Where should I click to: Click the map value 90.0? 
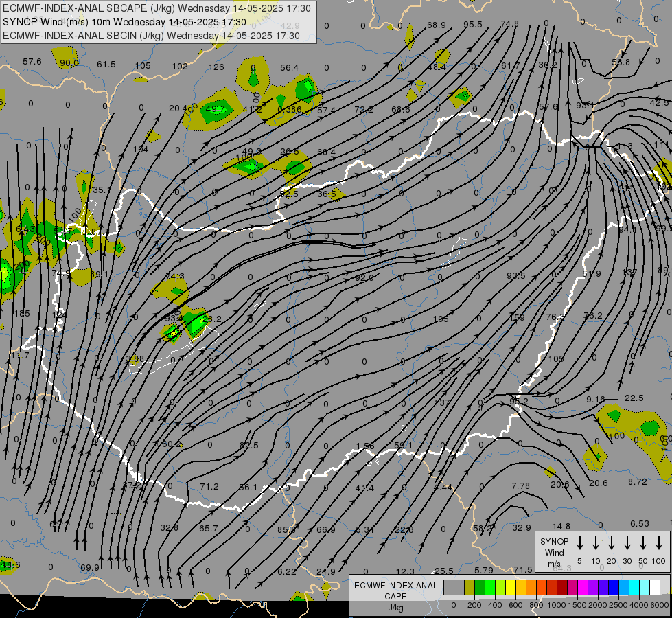[69, 63]
